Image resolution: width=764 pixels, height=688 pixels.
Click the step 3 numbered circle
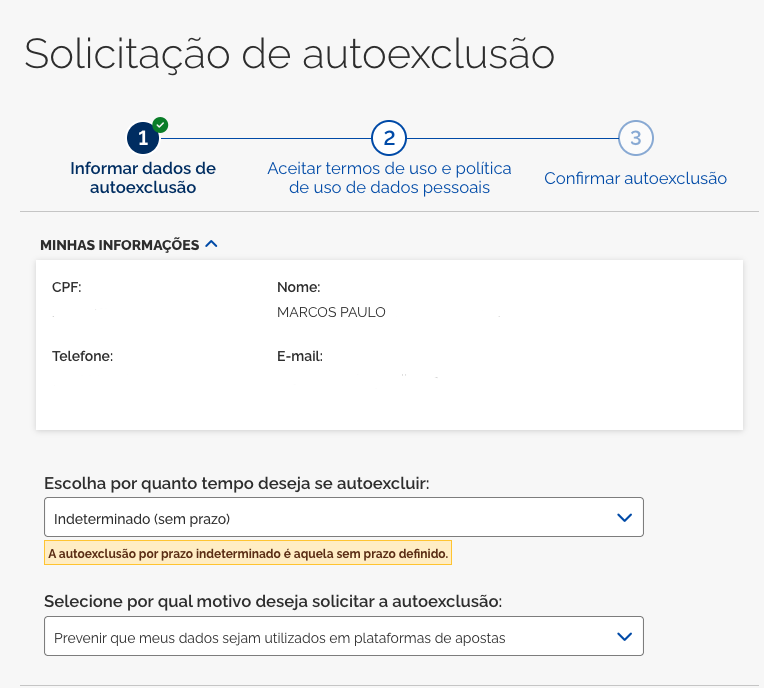pyautogui.click(x=635, y=138)
